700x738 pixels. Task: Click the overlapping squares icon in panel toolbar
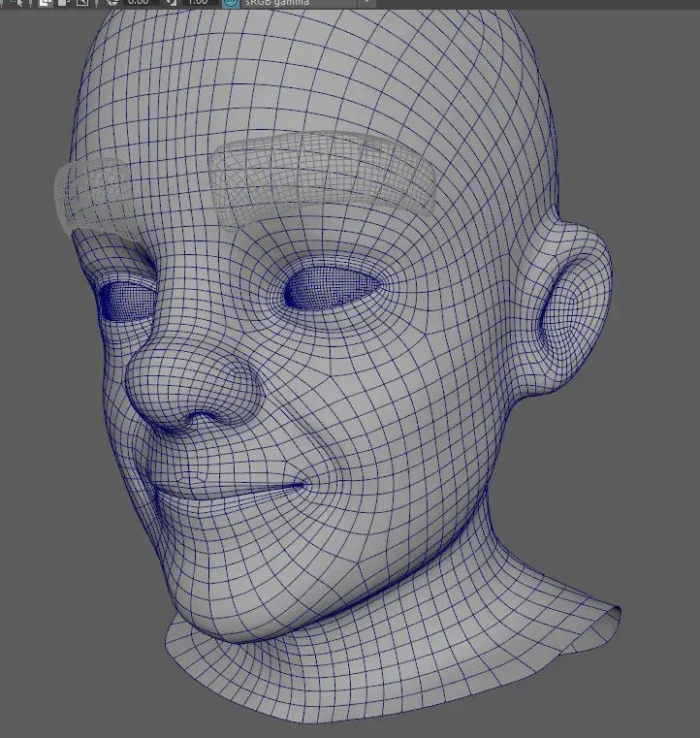pos(45,3)
